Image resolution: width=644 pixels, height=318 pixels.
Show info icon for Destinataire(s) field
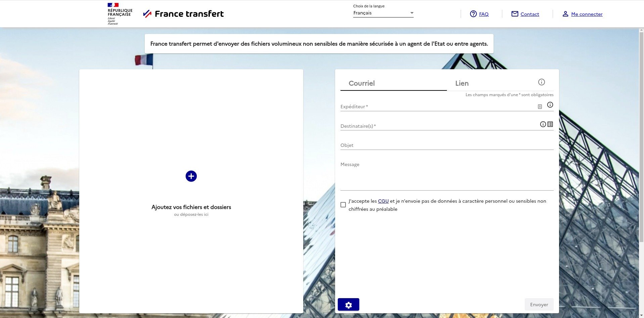click(543, 124)
